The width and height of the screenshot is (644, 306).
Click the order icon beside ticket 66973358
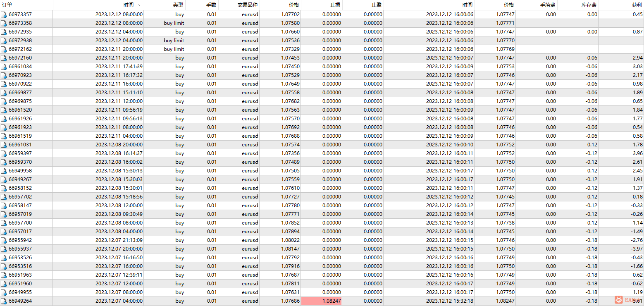4,23
